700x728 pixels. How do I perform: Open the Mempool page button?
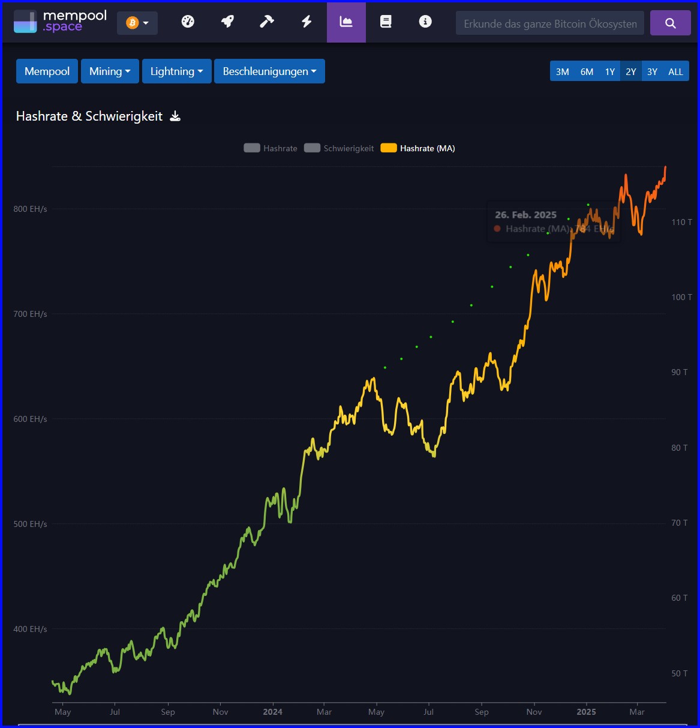47,71
